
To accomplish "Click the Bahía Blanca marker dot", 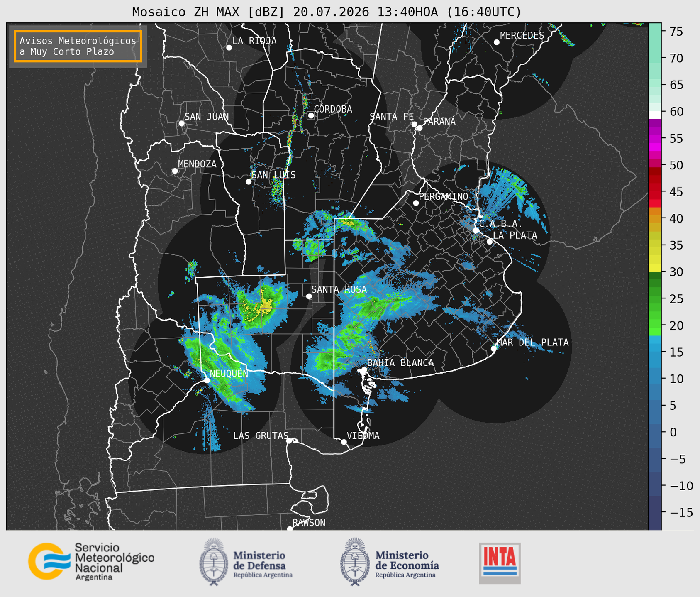I will tap(364, 369).
